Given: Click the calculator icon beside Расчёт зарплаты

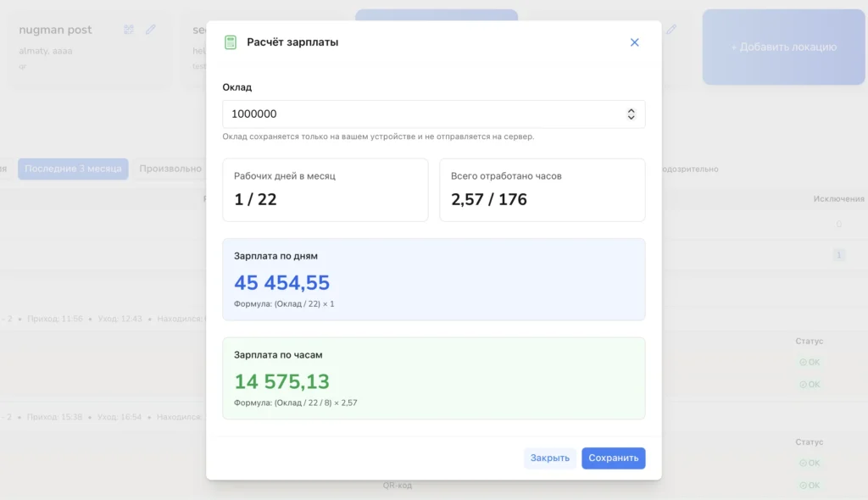Looking at the screenshot, I should (231, 42).
